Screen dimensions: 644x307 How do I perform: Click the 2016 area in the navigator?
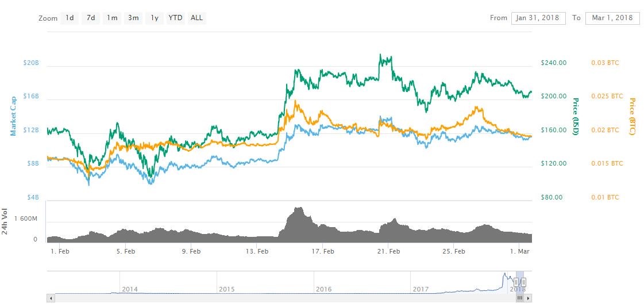[x=323, y=289]
